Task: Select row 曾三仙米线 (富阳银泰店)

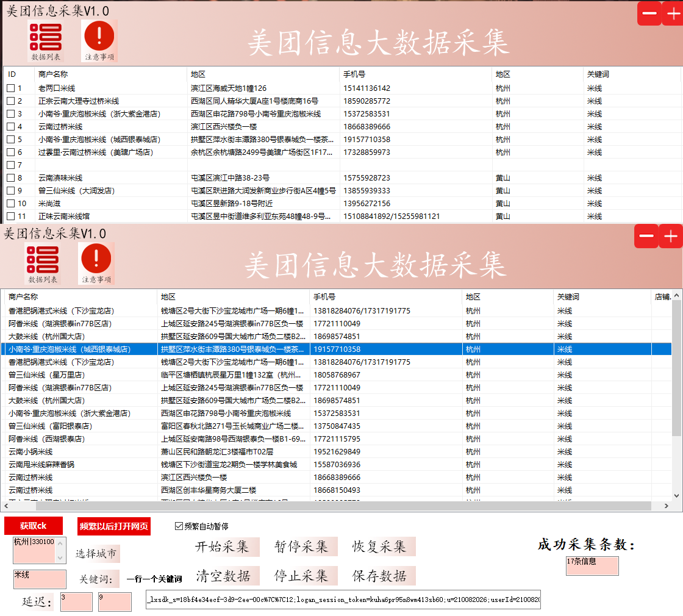Action: coord(336,426)
